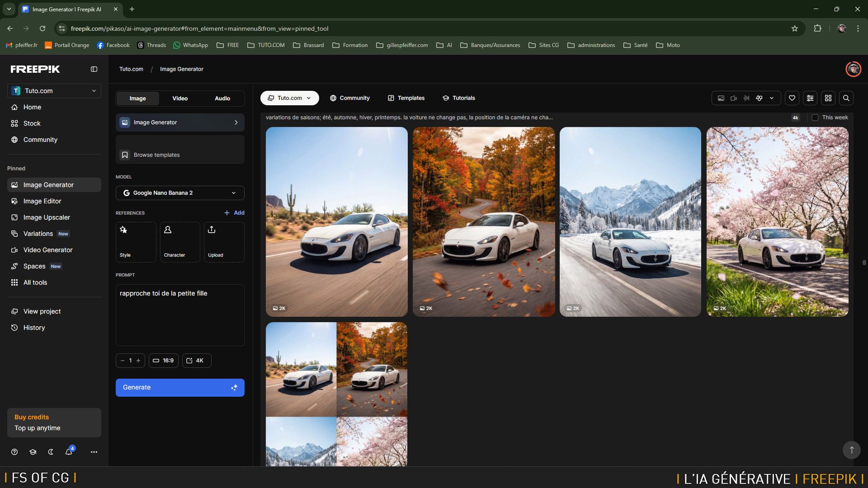Switch to the Video tab
This screenshot has height=488, width=868.
point(180,99)
